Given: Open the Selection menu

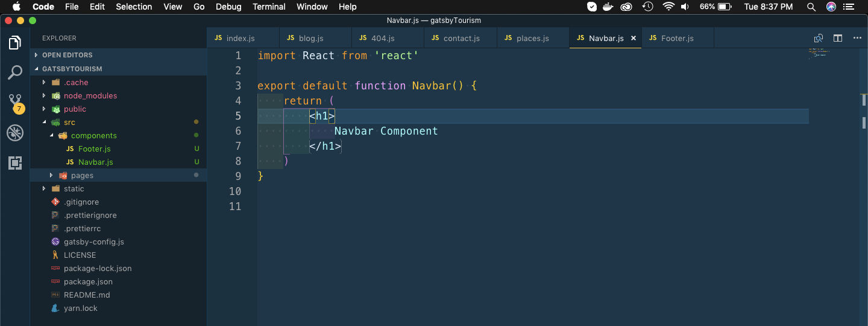Looking at the screenshot, I should 134,7.
